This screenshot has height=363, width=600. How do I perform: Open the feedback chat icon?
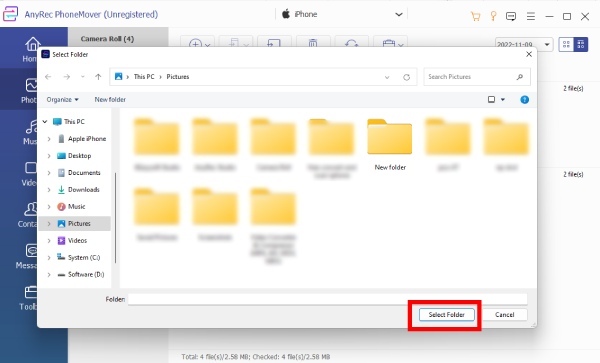coord(511,16)
